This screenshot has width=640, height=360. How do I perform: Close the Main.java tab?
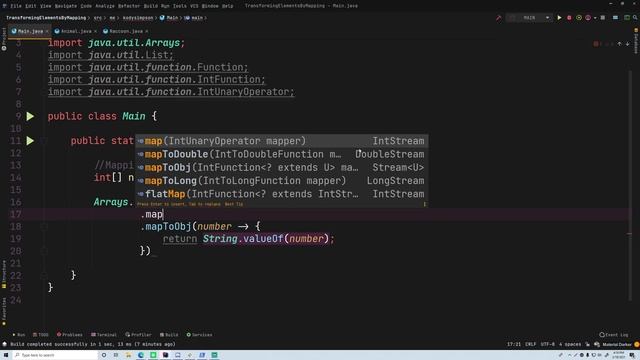47,31
